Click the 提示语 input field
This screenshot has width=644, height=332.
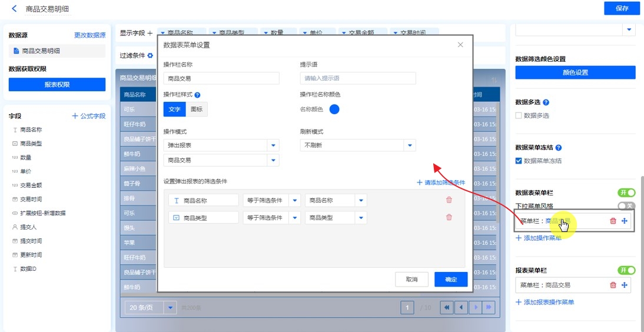(x=357, y=78)
